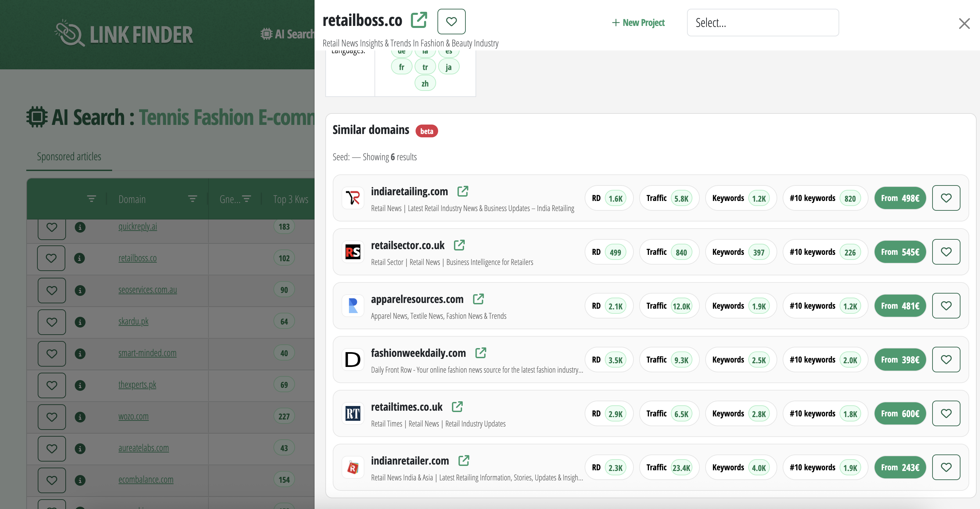Open indiaretailing.com domain title
Viewport: 980px width, 509px height.
[410, 191]
